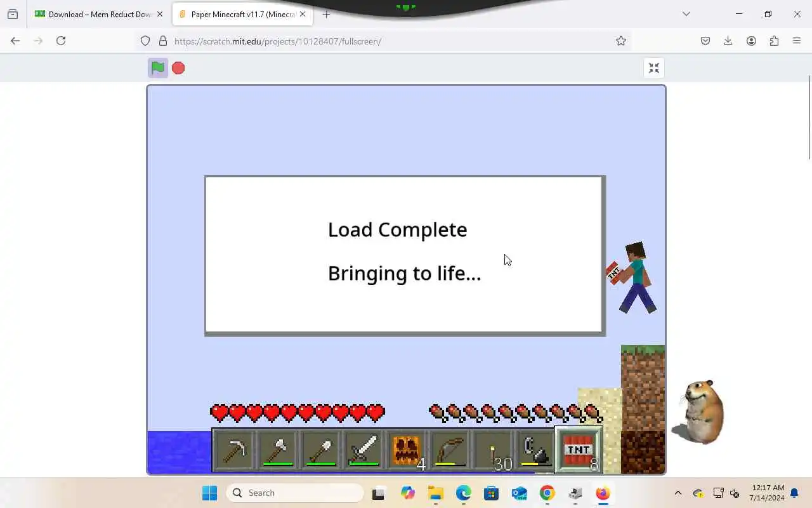The width and height of the screenshot is (812, 508).
Task: Click the taskbar Search box
Action: [x=295, y=493]
